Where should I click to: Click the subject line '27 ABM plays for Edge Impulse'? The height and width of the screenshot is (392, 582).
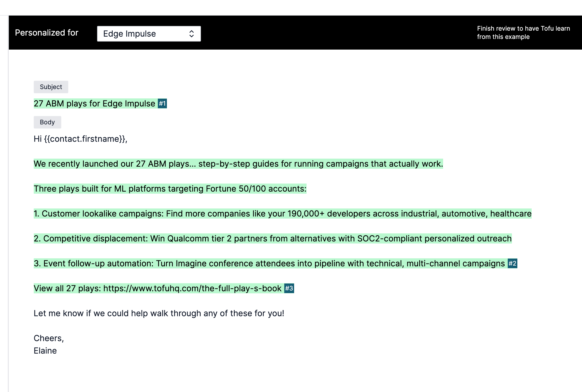(x=94, y=104)
